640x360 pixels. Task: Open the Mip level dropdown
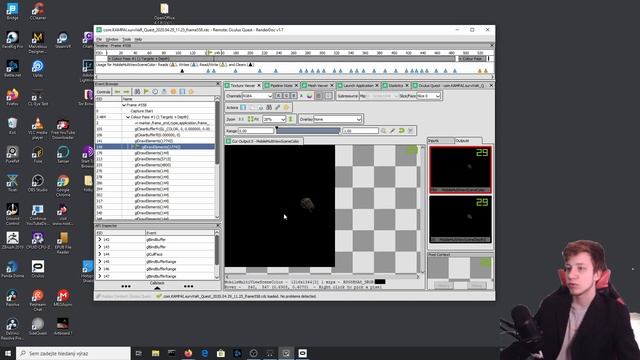click(383, 96)
